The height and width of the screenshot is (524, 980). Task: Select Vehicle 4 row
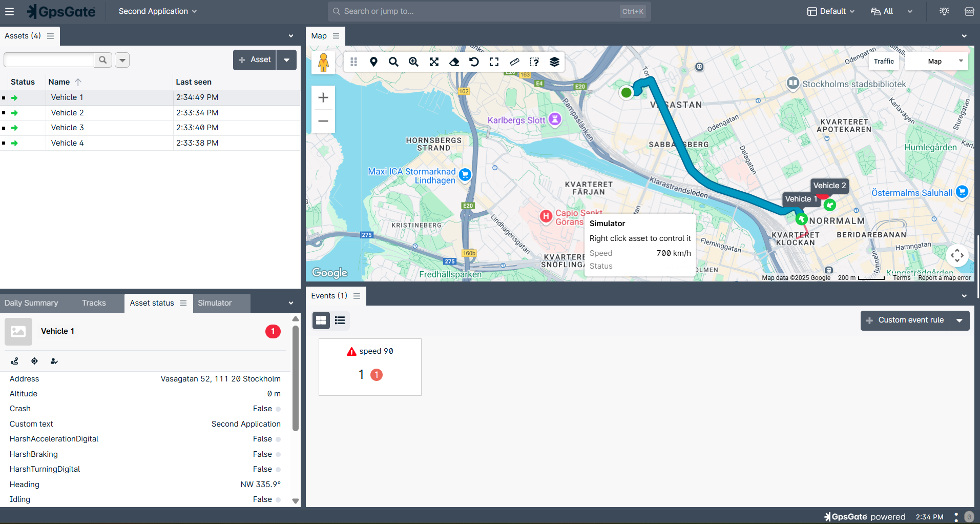pyautogui.click(x=150, y=143)
